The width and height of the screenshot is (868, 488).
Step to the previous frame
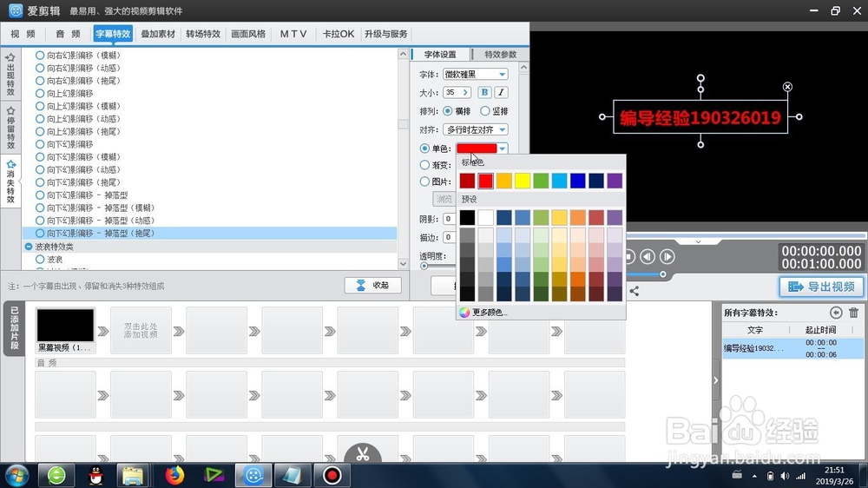pyautogui.click(x=648, y=256)
